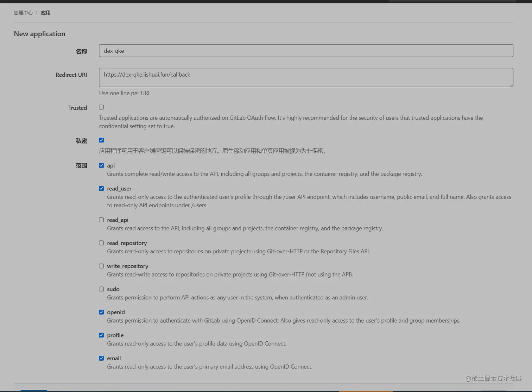The height and width of the screenshot is (392, 532).
Task: Uncheck the email scope
Action: tap(101, 358)
